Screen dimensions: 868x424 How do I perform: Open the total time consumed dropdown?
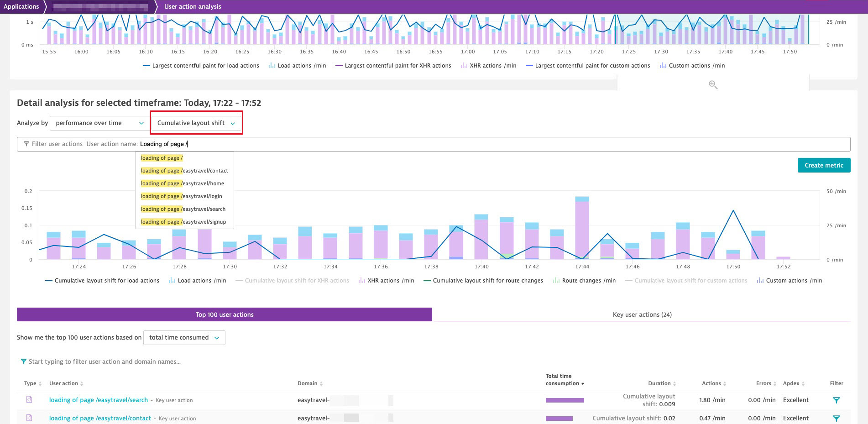click(x=184, y=338)
